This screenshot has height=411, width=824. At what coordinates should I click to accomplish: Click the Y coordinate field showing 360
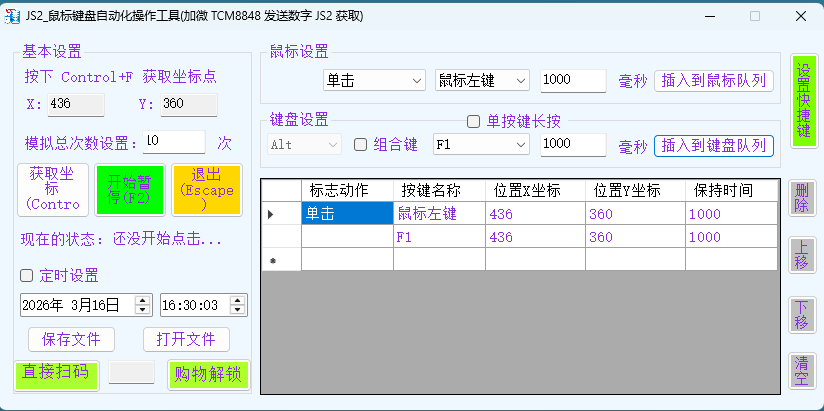pyautogui.click(x=189, y=105)
